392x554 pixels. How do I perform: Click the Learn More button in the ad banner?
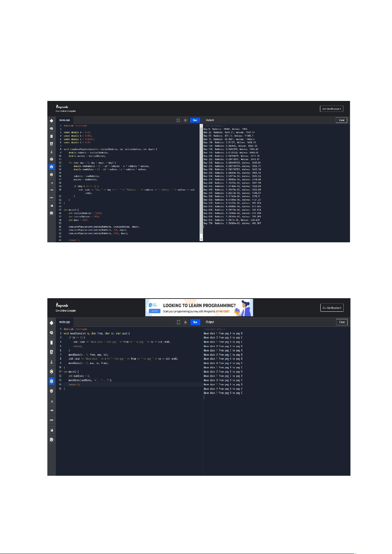click(154, 311)
